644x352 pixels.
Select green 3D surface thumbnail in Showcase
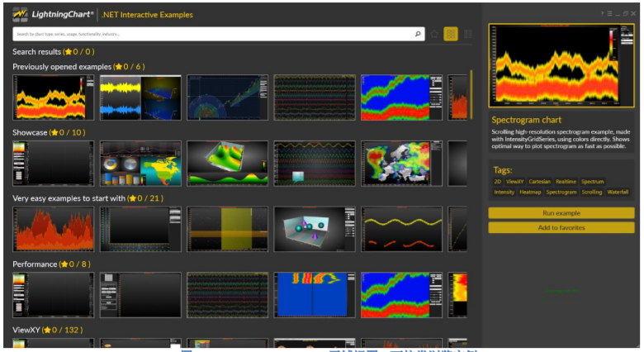click(x=228, y=164)
